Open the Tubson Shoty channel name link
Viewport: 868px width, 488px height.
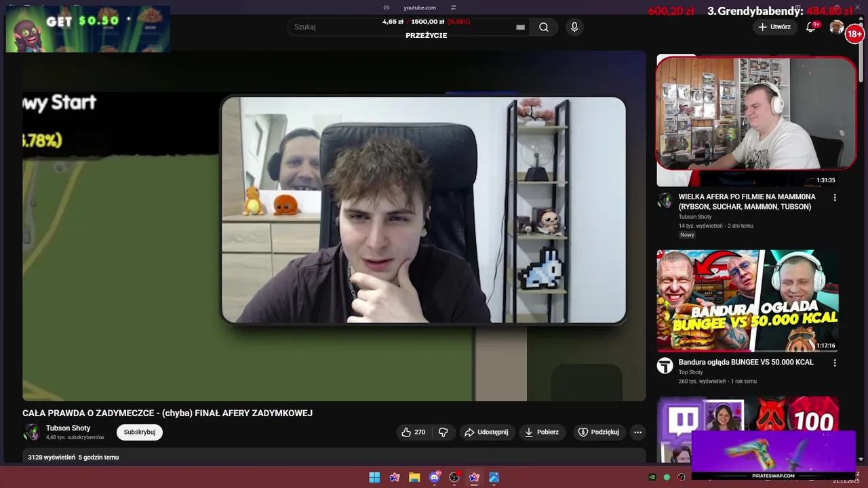coord(68,428)
